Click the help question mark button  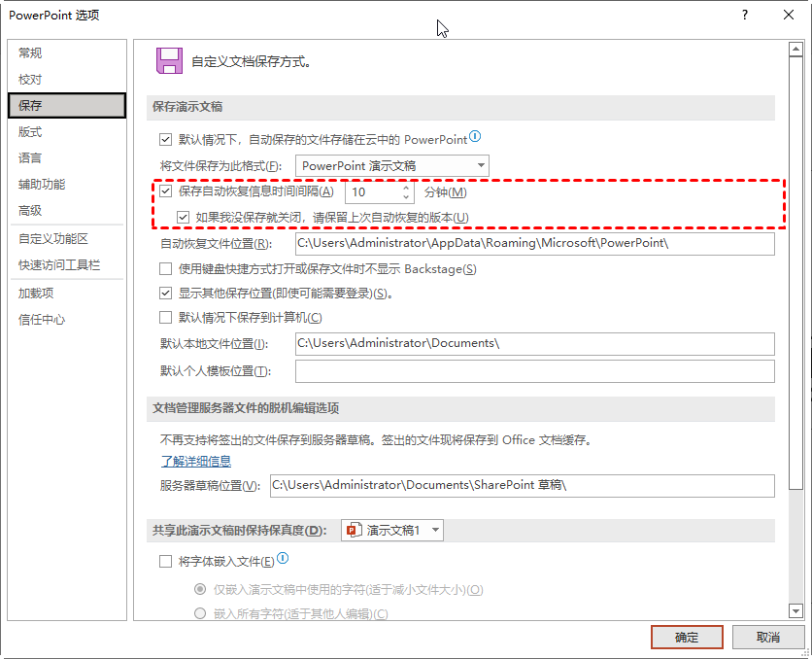(745, 15)
